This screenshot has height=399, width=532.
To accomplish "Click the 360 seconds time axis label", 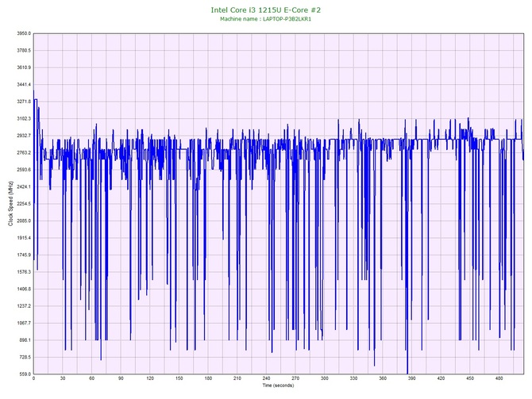I will (x=383, y=378).
